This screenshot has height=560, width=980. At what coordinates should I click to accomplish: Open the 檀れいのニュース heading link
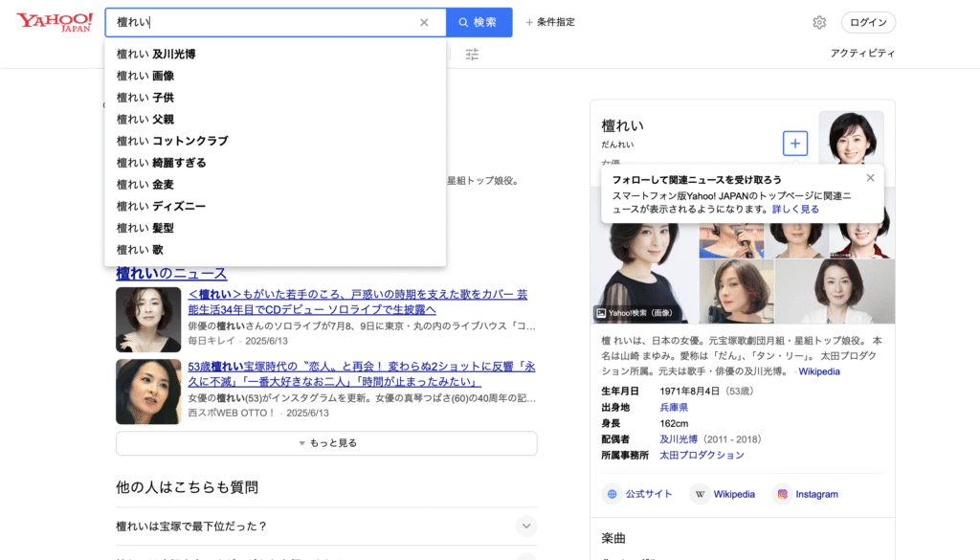171,273
